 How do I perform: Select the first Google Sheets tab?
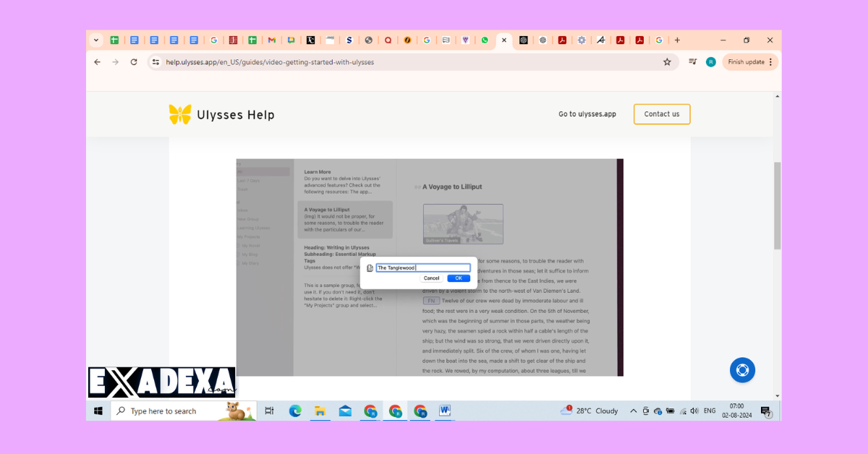(114, 40)
